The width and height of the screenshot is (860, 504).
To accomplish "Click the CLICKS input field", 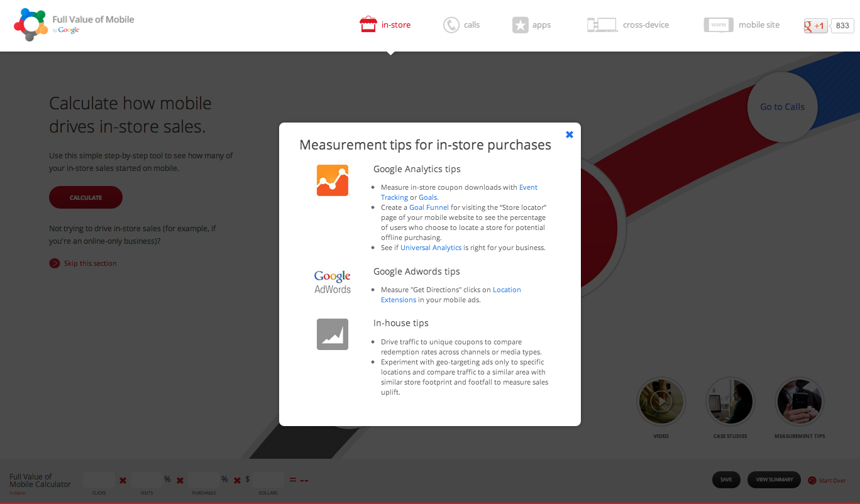I will (99, 480).
